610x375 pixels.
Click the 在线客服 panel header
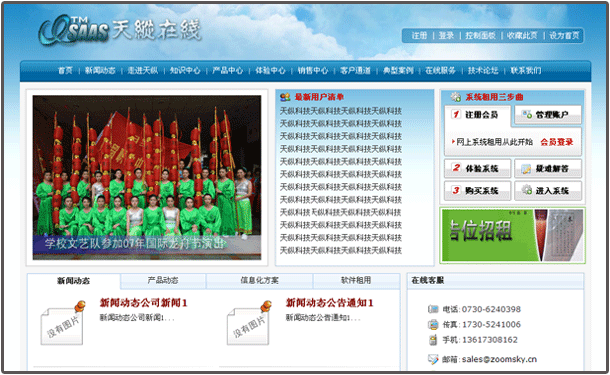click(x=496, y=280)
